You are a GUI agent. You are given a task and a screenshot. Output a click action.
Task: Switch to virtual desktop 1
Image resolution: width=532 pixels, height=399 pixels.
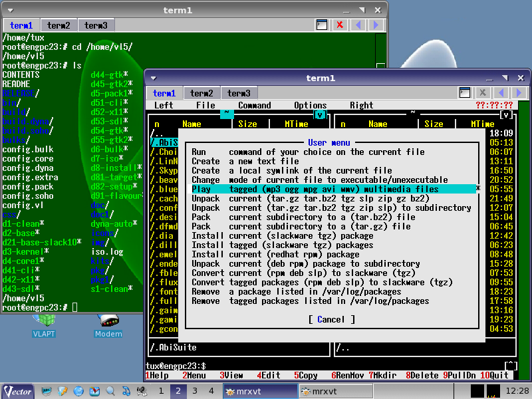pos(161,391)
